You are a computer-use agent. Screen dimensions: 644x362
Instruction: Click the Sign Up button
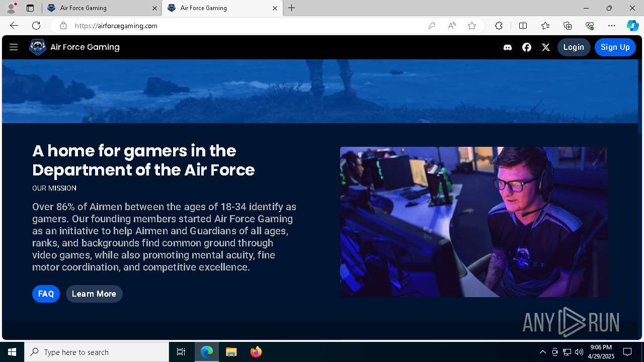615,47
